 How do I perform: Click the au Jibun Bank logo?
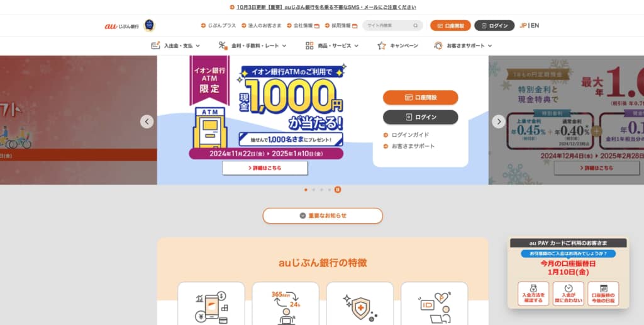tap(121, 26)
